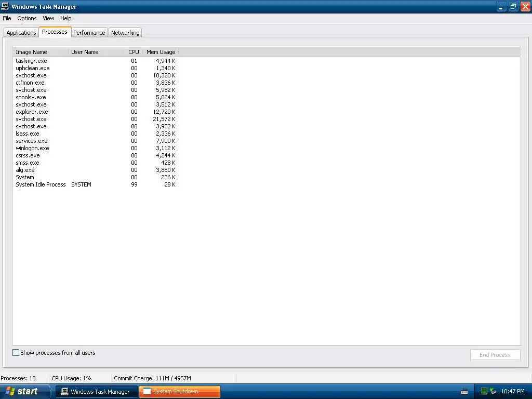Click the Windows Task Manager taskbar button
532x399 pixels.
pyautogui.click(x=97, y=391)
